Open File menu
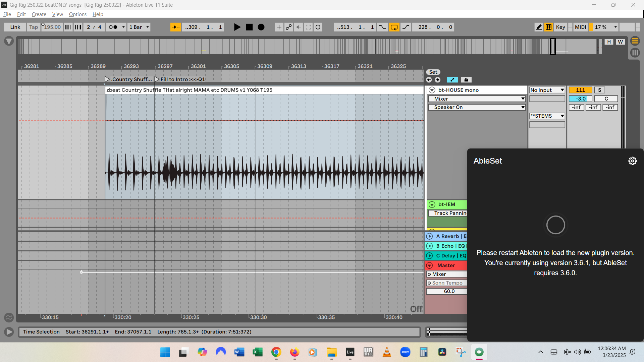Screen dimensions: 644x362 click(7, 14)
